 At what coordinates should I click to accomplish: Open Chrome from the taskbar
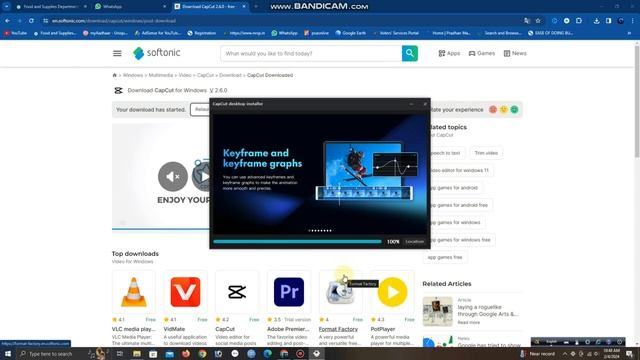(x=202, y=353)
